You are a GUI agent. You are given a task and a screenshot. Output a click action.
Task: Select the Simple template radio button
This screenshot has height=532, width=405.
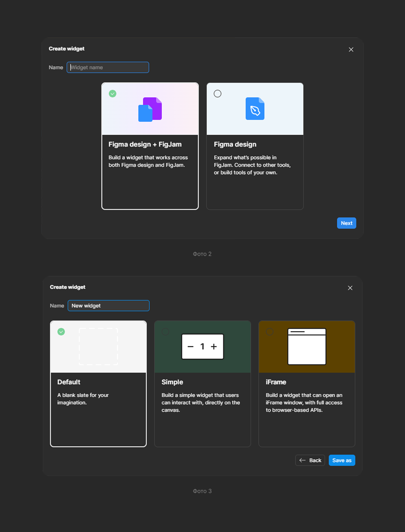(x=165, y=332)
